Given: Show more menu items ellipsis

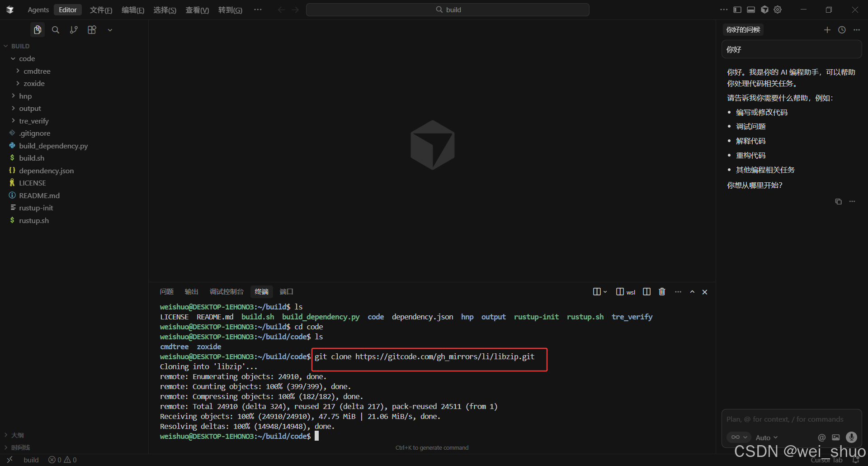Looking at the screenshot, I should [x=258, y=10].
